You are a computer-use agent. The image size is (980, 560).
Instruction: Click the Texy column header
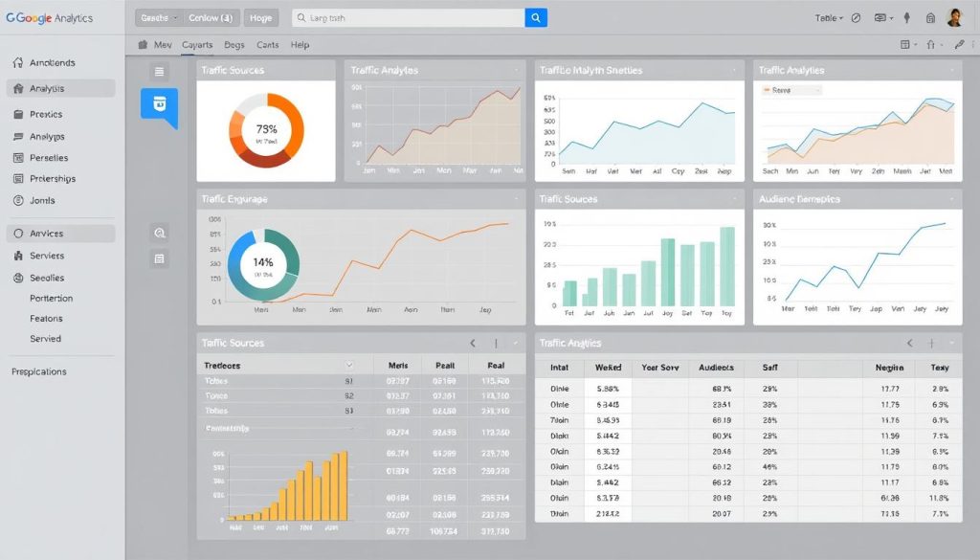pyautogui.click(x=940, y=368)
